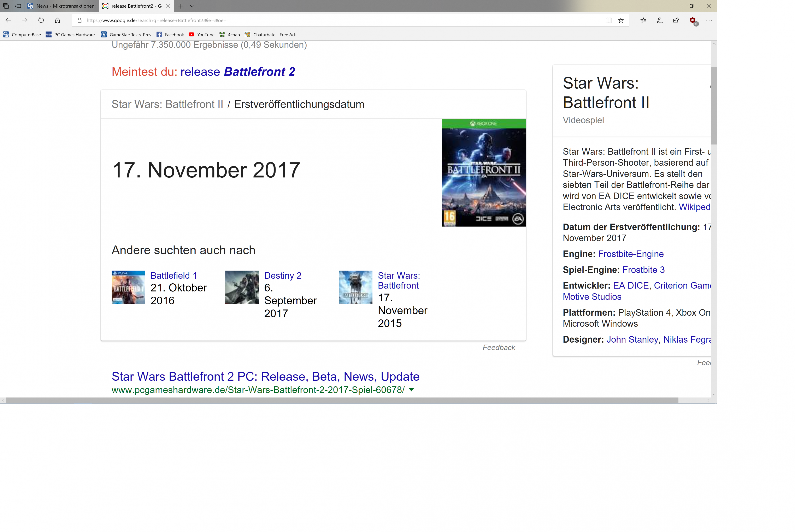Viewport: 795px width, 532px height.
Task: Open PC Games Hardware bookmark
Action: (x=70, y=35)
